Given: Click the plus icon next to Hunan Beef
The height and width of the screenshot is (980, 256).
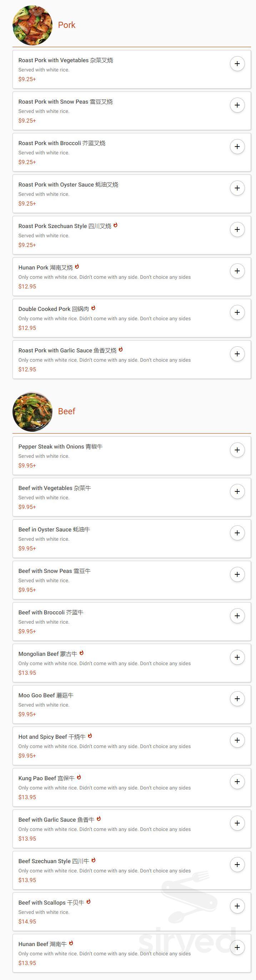Looking at the screenshot, I should (x=237, y=944).
